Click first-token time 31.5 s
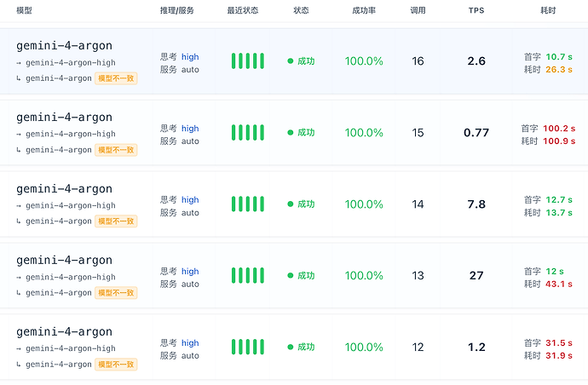Image resolution: width=588 pixels, height=385 pixels. click(x=559, y=342)
